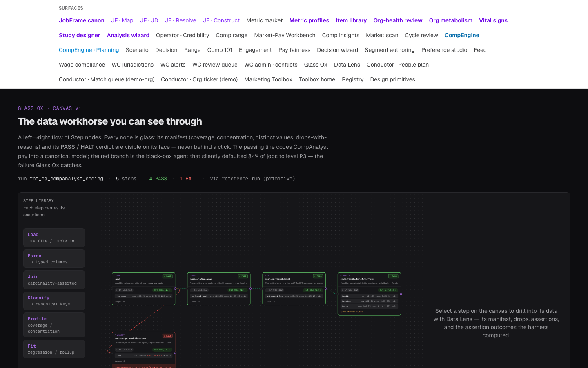Viewport: 588px width, 368px height.
Task: Select the load node on canvas
Action: [x=143, y=289]
